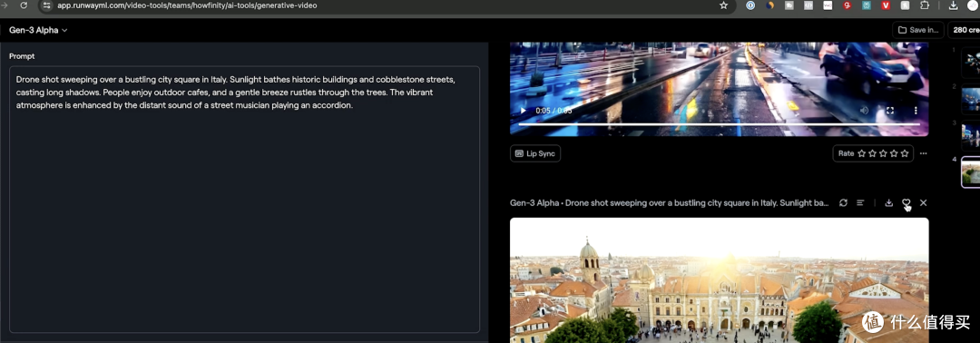
Task: Open the red g extension icon
Action: tap(847, 5)
